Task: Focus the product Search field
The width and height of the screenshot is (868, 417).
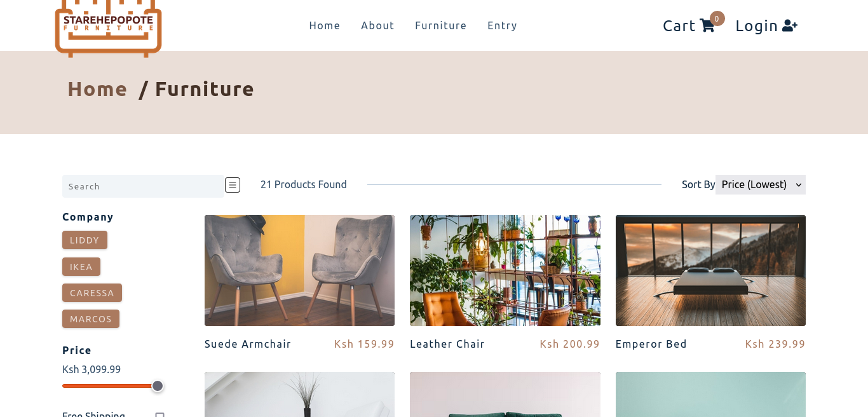Action: tap(143, 186)
